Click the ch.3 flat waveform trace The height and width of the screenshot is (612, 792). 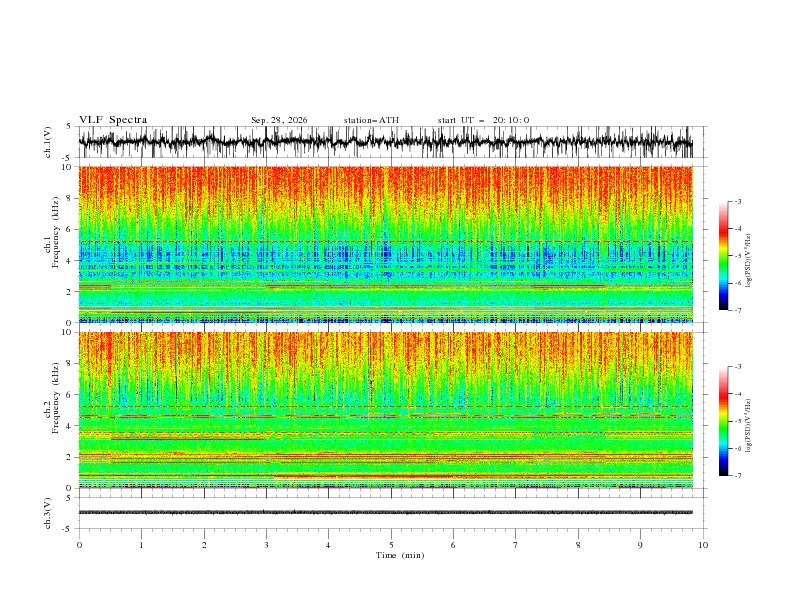pyautogui.click(x=385, y=512)
